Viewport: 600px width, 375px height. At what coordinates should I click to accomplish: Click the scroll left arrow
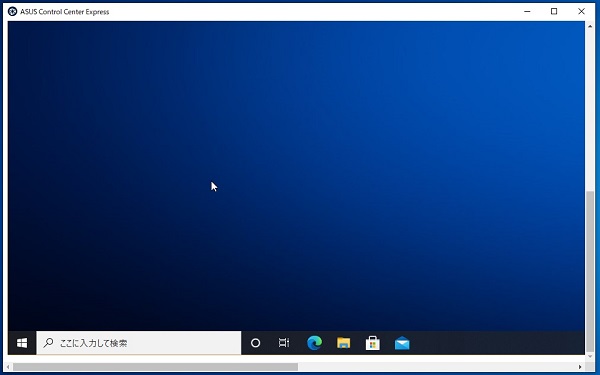tap(8, 367)
